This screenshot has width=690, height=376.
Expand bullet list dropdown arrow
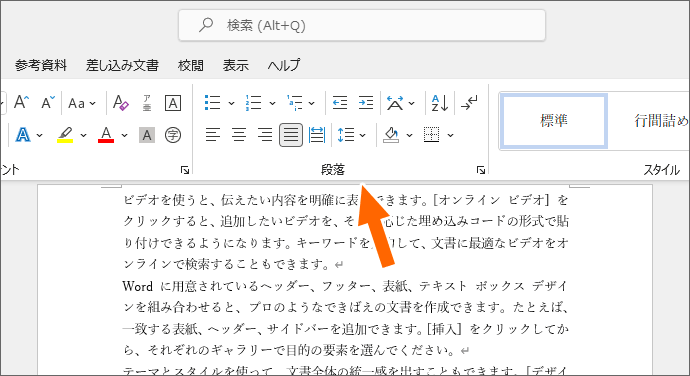(x=231, y=103)
